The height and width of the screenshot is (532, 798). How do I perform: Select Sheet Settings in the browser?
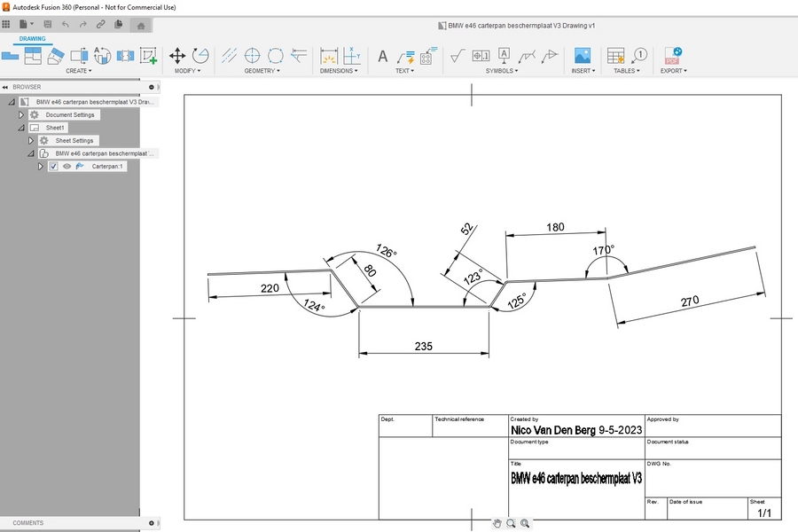click(x=74, y=140)
